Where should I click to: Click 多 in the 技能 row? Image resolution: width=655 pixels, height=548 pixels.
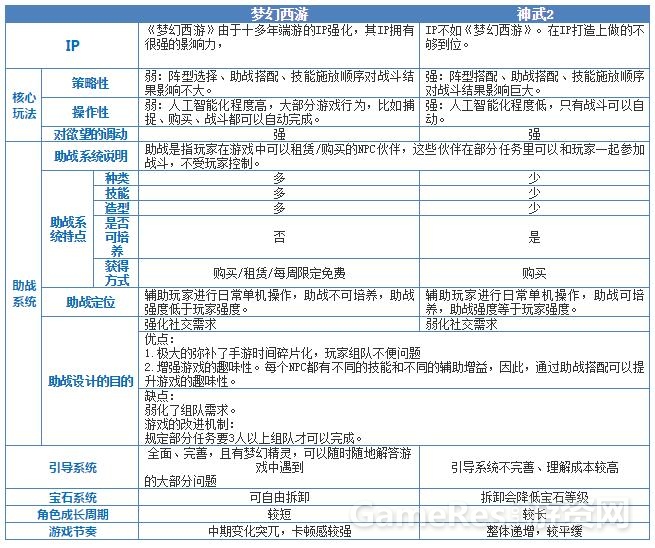tap(279, 193)
